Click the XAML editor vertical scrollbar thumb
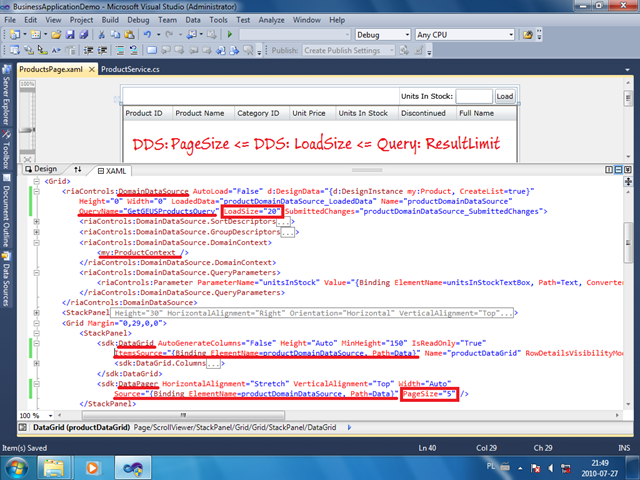This screenshot has height=480, width=640. click(628, 243)
